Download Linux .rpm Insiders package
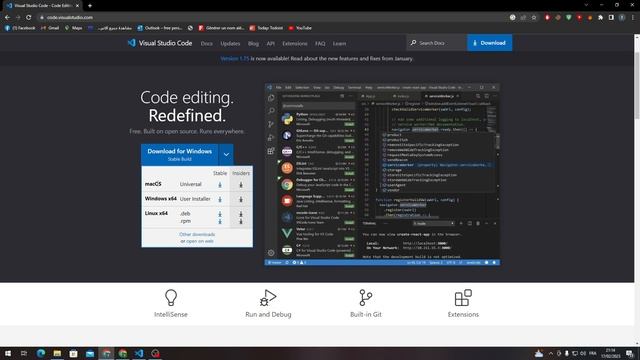Screen dimensions: 640x360 point(241,221)
